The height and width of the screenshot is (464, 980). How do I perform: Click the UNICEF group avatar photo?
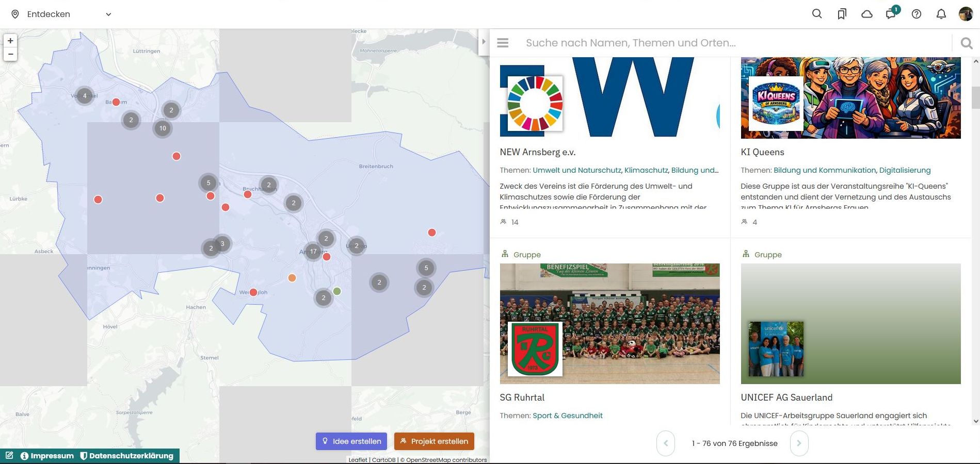tap(776, 349)
